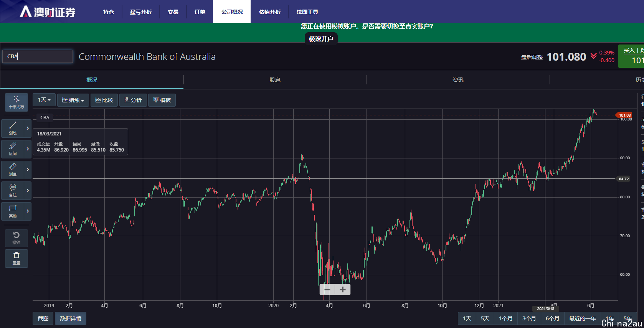
Task: Set chart range to 1个月
Action: [x=505, y=318]
